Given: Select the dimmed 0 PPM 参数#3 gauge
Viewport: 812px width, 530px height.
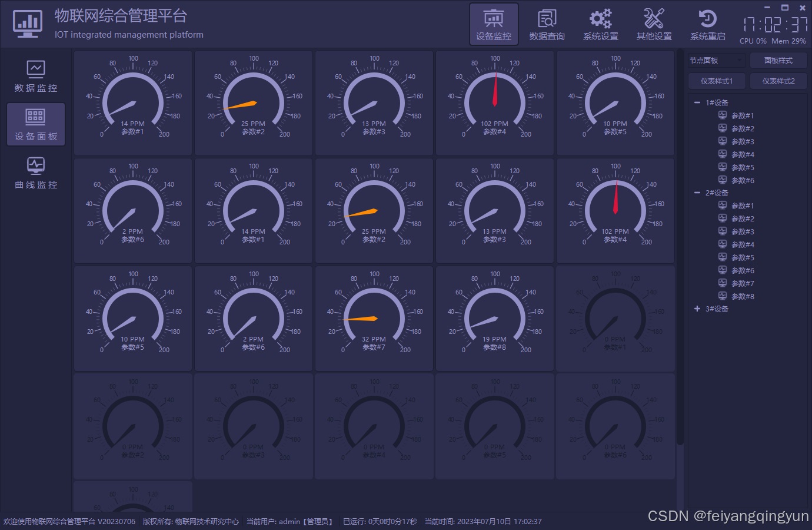Looking at the screenshot, I should (254, 426).
